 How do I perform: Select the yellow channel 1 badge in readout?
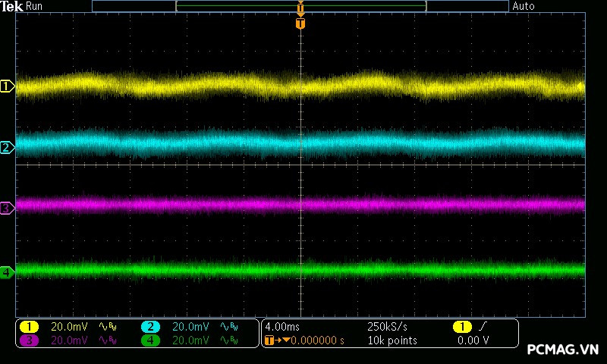tap(29, 326)
